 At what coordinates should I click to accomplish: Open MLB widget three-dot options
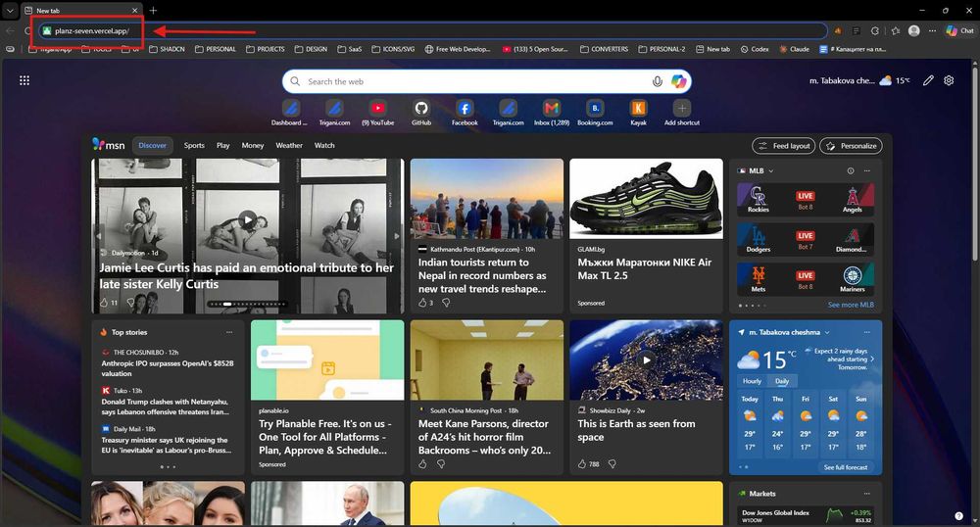point(867,170)
